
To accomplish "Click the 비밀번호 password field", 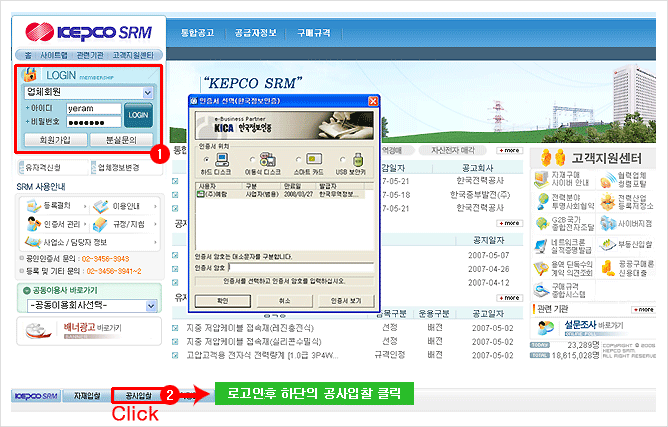I will [94, 122].
